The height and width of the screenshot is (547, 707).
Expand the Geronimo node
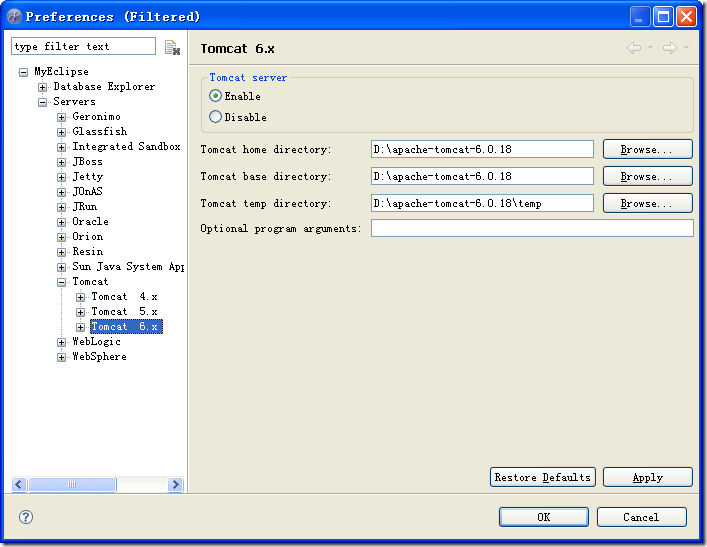[x=61, y=117]
